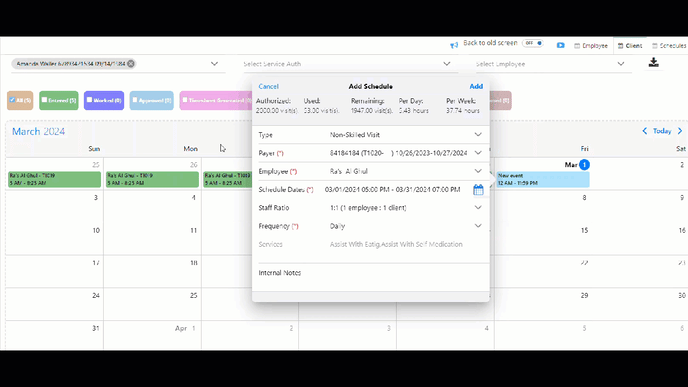Screen dimensions: 688x387
Task: Open the New event on Mar 1
Action: click(543, 179)
